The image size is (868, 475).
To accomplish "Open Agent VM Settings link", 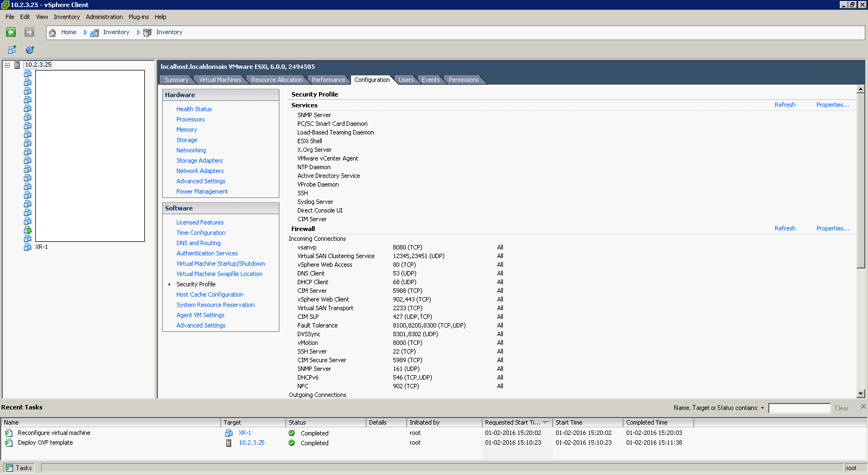I will coord(200,316).
